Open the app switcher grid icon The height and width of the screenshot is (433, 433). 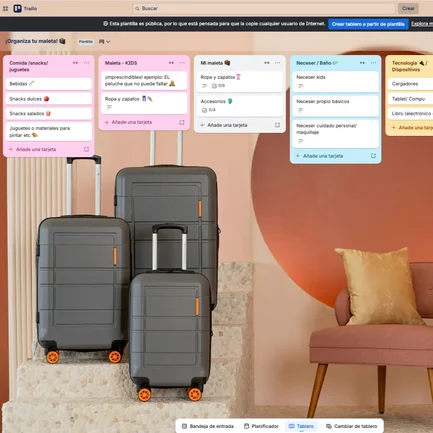click(x=5, y=9)
